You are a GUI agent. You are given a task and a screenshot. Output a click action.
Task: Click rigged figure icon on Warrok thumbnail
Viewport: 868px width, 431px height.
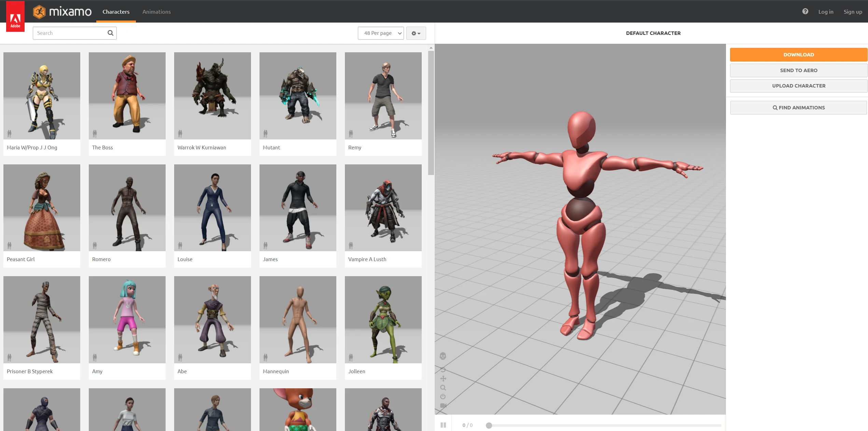[x=180, y=133]
